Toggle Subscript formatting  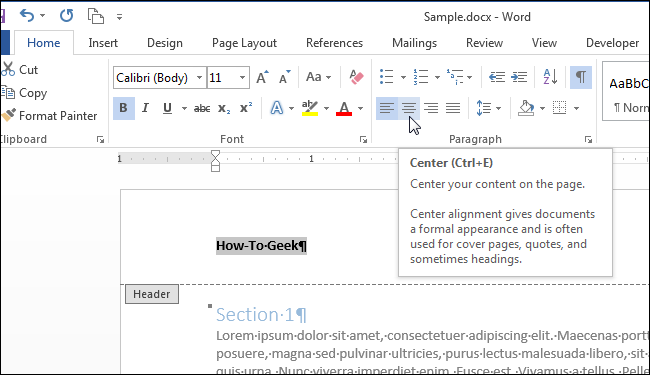(224, 109)
